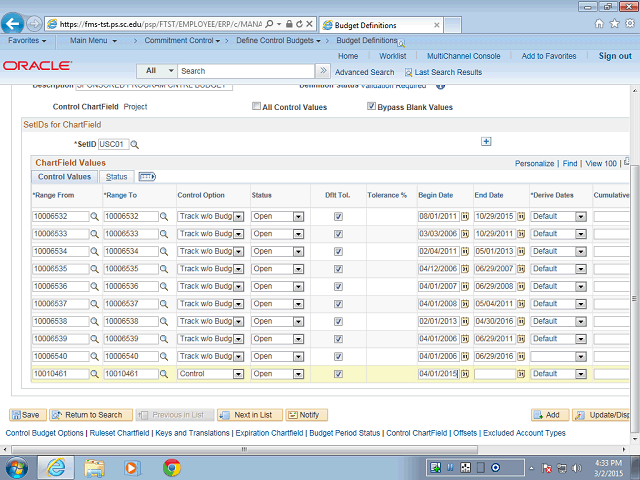The height and width of the screenshot is (480, 640).
Task: Open Derive Dates dropdown in row 10006533
Action: click(579, 232)
